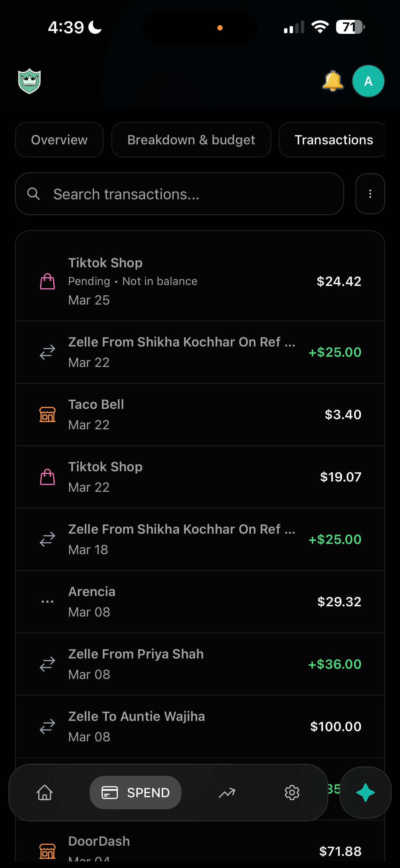400x868 pixels.
Task: Tap the magnifying glass search icon
Action: point(34,194)
